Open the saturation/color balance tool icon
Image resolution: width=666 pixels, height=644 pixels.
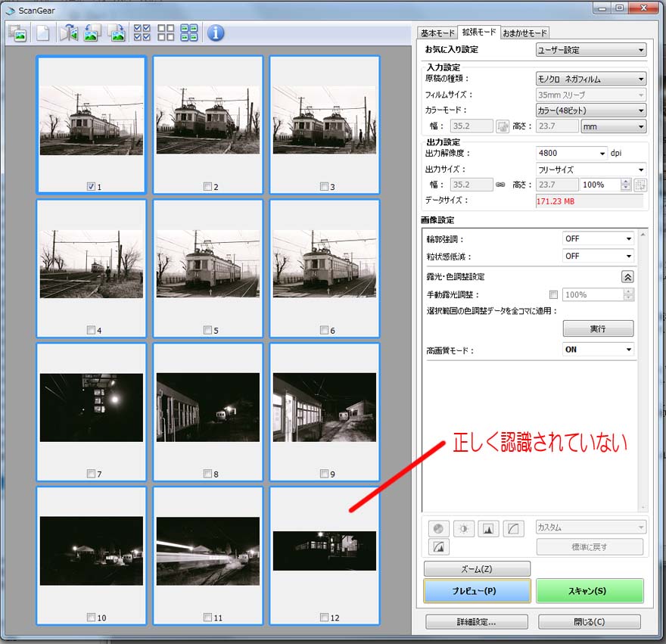438,528
